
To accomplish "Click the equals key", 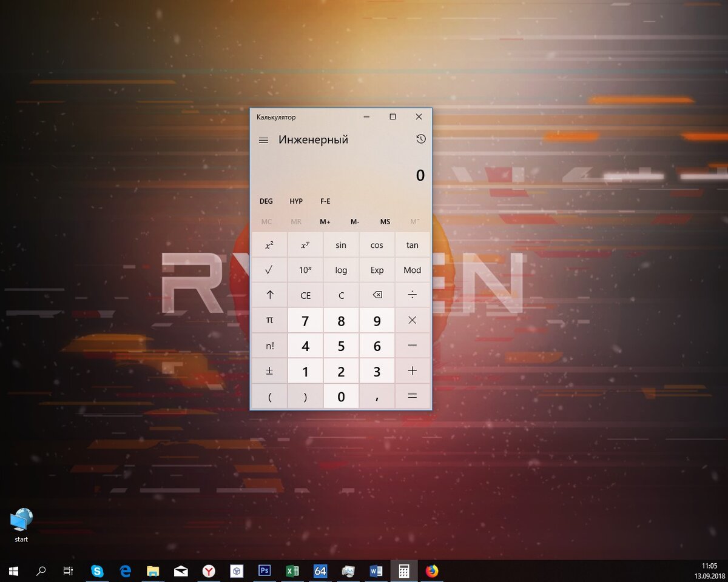I will pyautogui.click(x=413, y=396).
